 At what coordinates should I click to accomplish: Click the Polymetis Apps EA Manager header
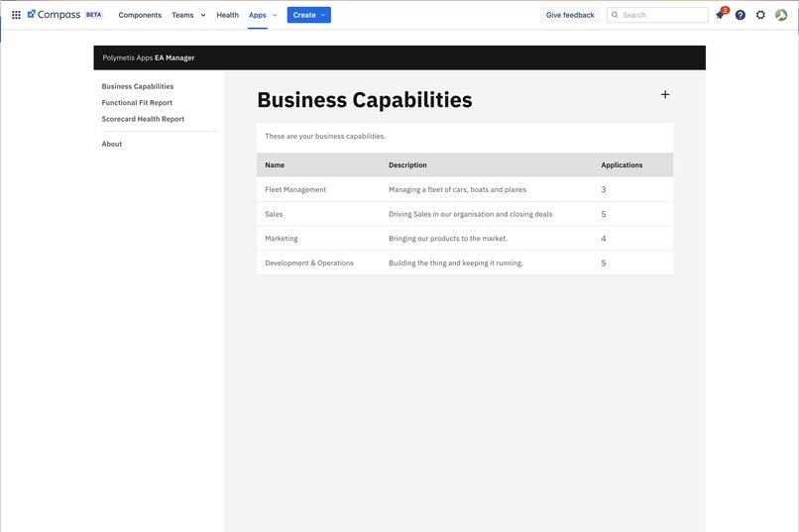click(149, 58)
